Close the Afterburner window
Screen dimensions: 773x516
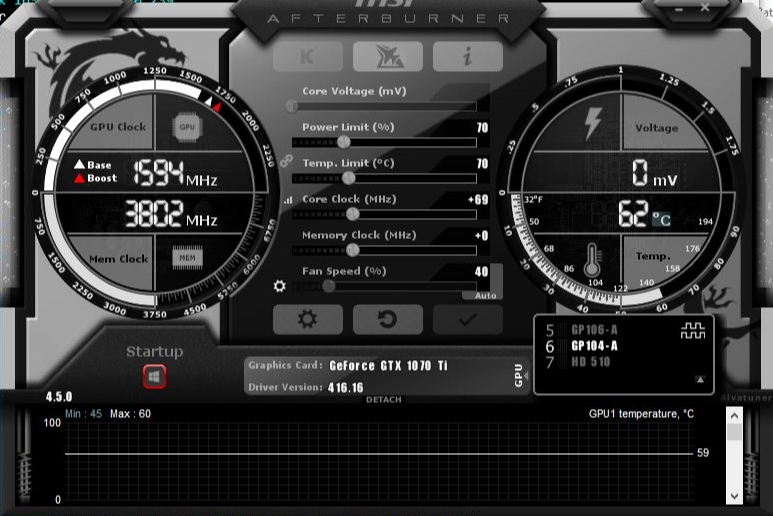point(705,8)
